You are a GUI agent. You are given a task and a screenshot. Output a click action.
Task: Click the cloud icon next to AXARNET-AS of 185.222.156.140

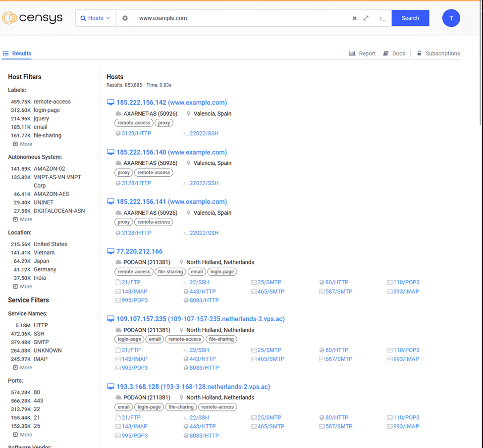(118, 163)
